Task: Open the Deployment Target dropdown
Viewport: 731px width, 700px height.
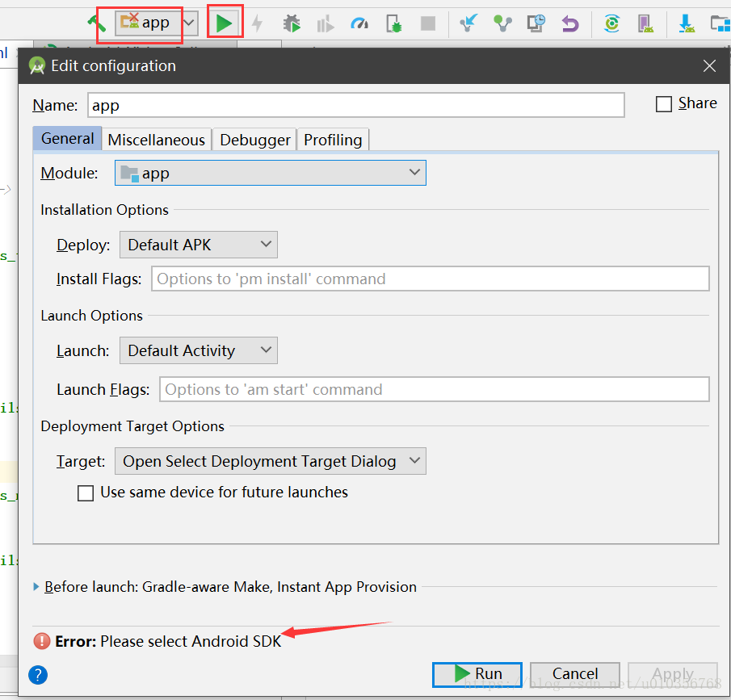Action: coord(271,461)
